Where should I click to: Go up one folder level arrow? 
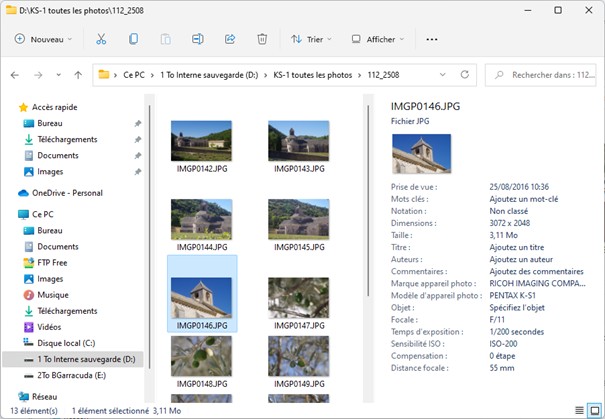[78, 75]
